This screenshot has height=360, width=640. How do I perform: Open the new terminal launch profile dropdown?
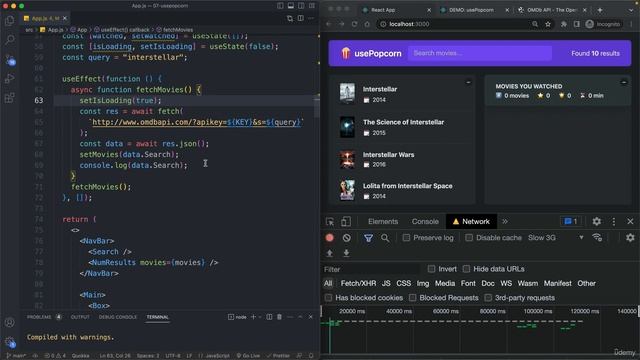(x=260, y=317)
